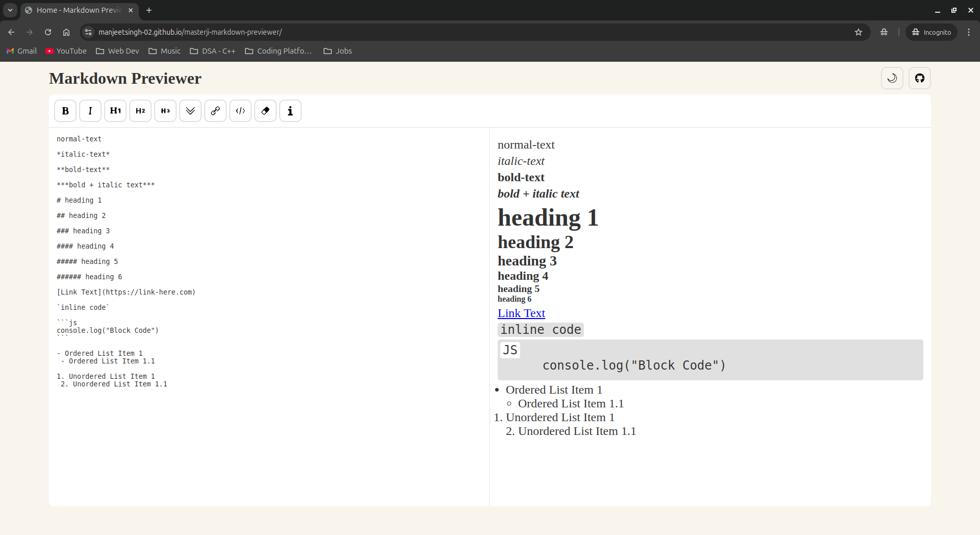Open the Coding Platforms bookmarks folder
Image resolution: width=980 pixels, height=535 pixels.
click(278, 51)
